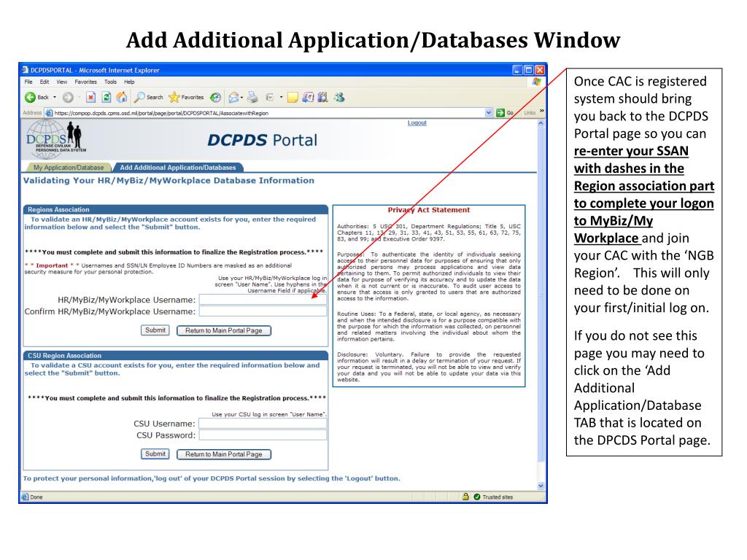Refresh the page via the green icon
The width and height of the screenshot is (747, 560).
(x=107, y=97)
